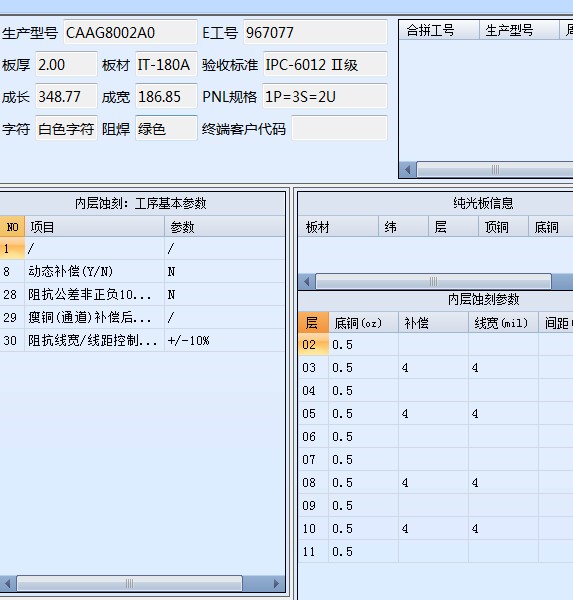Image resolution: width=573 pixels, height=600 pixels.
Task: Select layer 02 row
Action: [x=436, y=345]
